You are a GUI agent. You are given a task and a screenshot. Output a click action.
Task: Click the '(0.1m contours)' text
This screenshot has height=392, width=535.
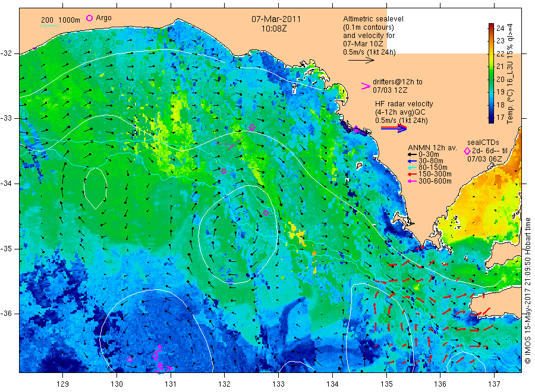click(369, 27)
